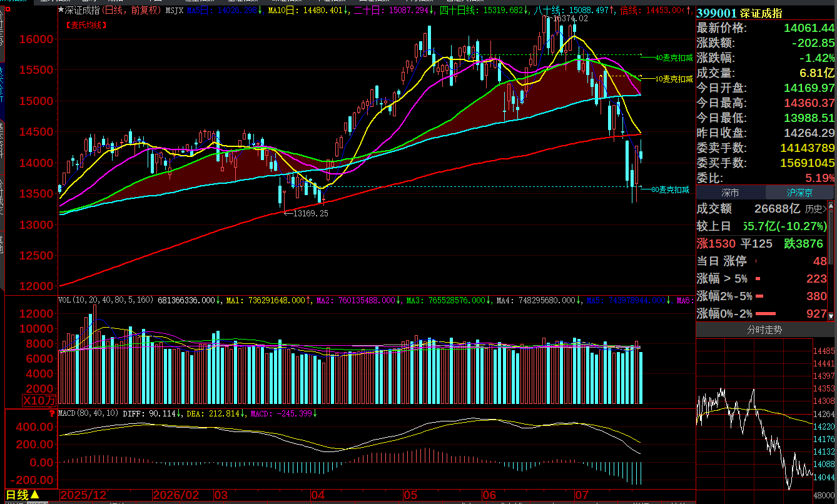Click the 成交量 value 6.81亿
The width and height of the screenshot is (837, 504).
pyautogui.click(x=817, y=73)
